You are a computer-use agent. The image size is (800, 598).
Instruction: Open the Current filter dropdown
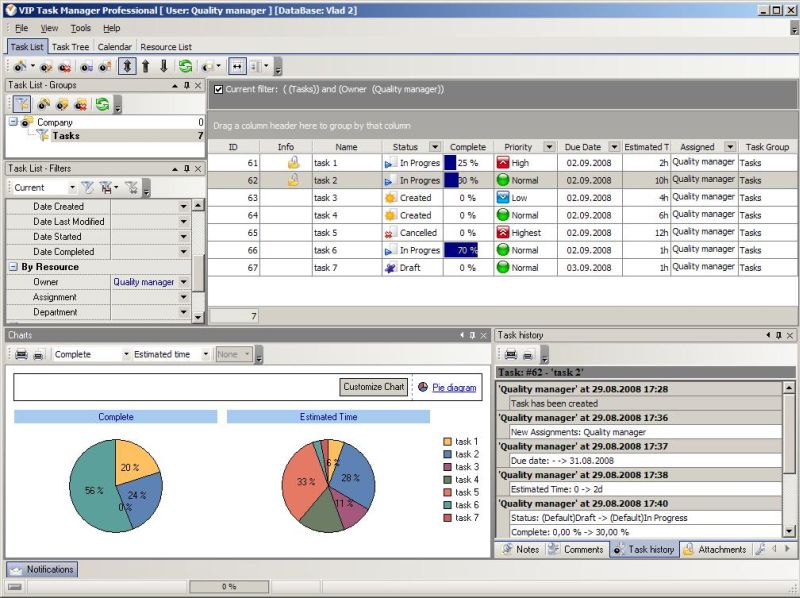71,187
